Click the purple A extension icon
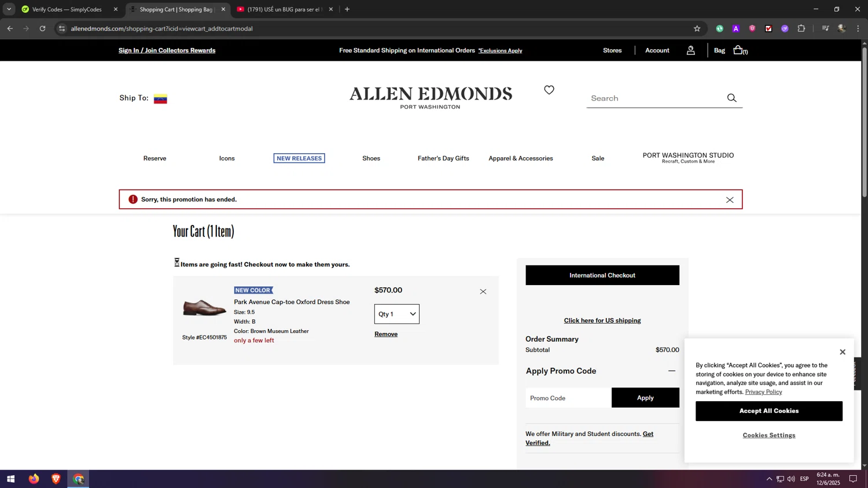This screenshot has width=868, height=488. click(x=736, y=28)
